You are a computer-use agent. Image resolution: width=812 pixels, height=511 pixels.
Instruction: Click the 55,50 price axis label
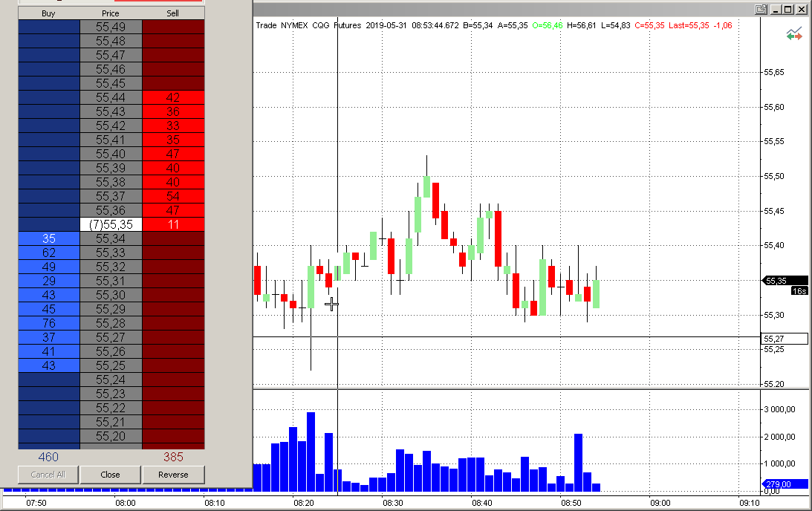(x=774, y=176)
